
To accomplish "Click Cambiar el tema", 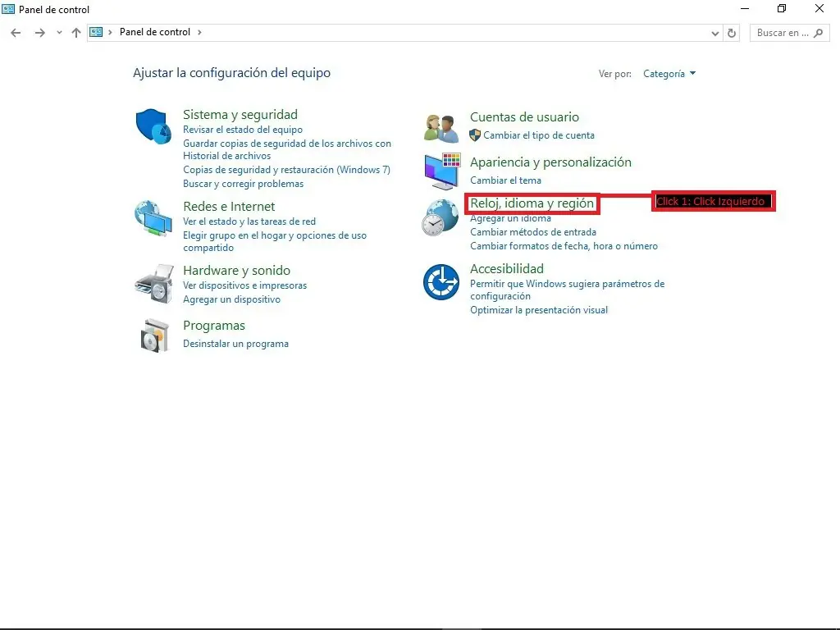I will pos(505,180).
